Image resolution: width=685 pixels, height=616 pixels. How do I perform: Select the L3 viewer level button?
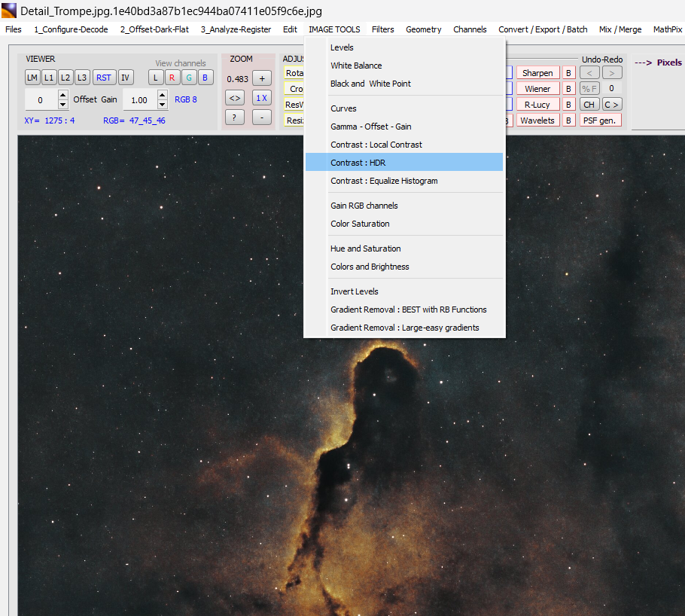[82, 78]
